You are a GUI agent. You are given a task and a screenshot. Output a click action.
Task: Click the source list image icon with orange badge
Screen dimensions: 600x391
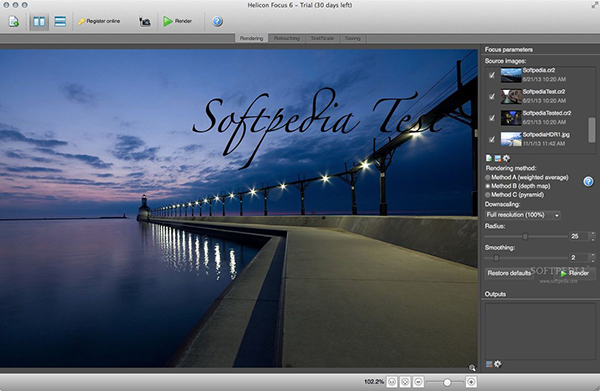(497, 158)
